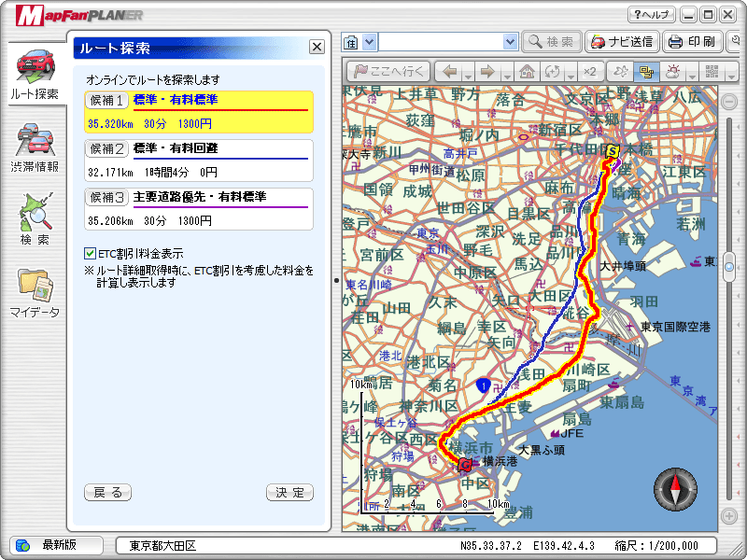The height and width of the screenshot is (560, 747).
Task: Zoom in with the plus button
Action: coord(729,516)
